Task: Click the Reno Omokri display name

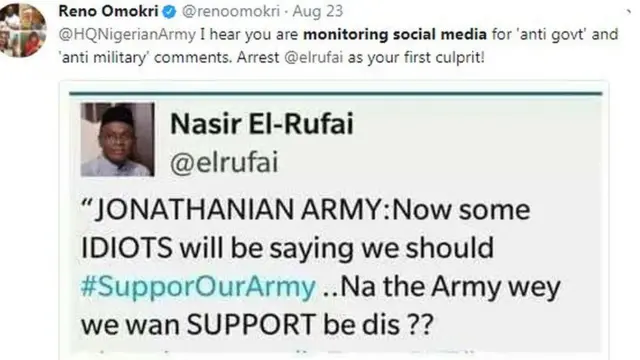Action: pos(108,11)
